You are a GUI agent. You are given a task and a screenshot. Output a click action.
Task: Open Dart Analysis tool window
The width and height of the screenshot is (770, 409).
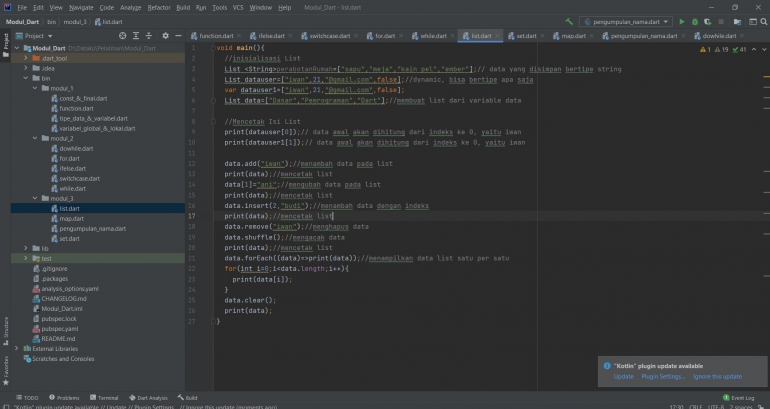(148, 398)
